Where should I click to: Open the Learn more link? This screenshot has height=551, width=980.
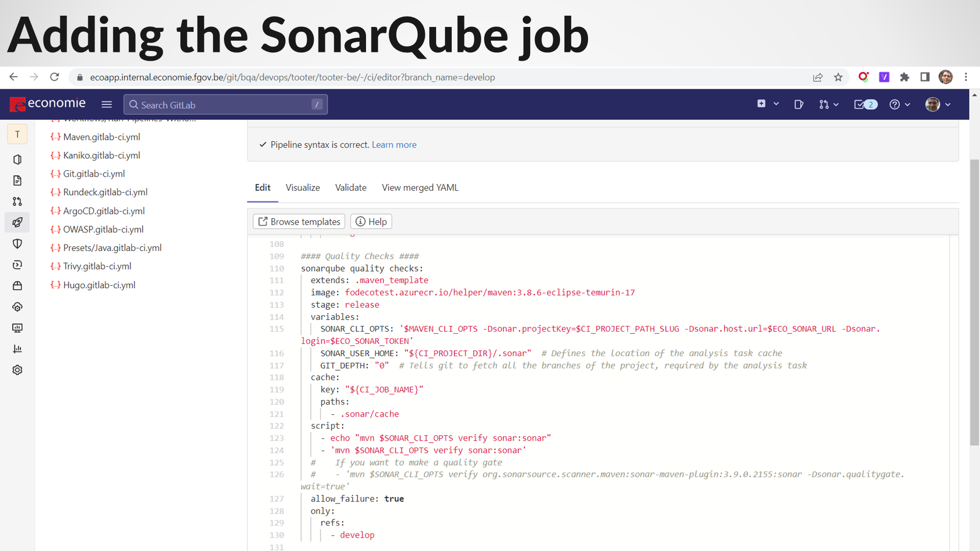click(x=394, y=144)
